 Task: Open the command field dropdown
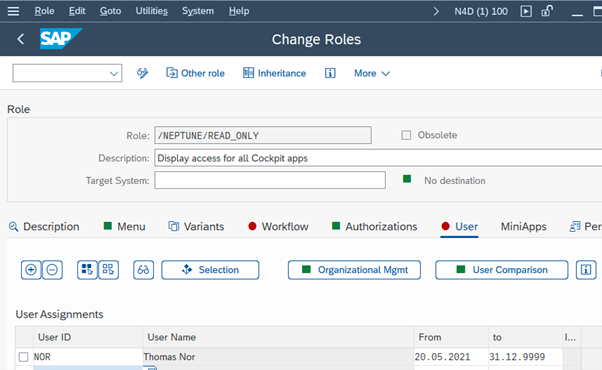(x=114, y=73)
